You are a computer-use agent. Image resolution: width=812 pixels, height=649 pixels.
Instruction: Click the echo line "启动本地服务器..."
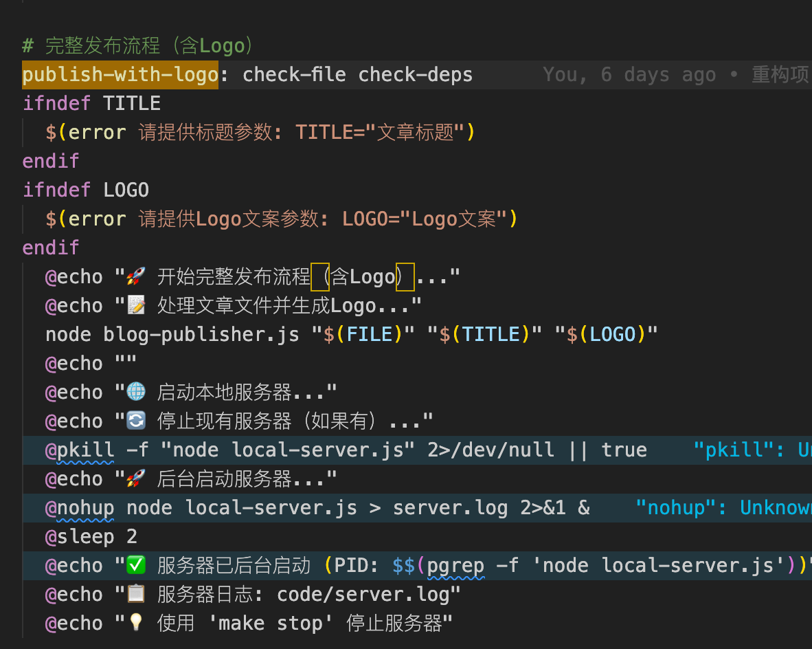pyautogui.click(x=191, y=393)
